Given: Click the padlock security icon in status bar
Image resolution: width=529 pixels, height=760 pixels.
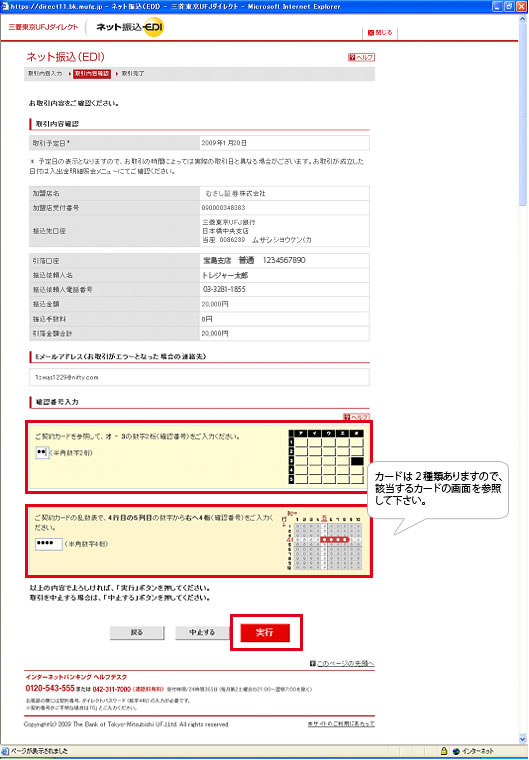Looking at the screenshot, I should pyautogui.click(x=444, y=751).
